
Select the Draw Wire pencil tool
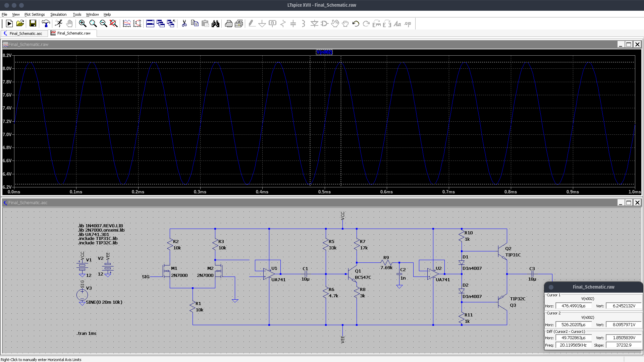coord(252,23)
